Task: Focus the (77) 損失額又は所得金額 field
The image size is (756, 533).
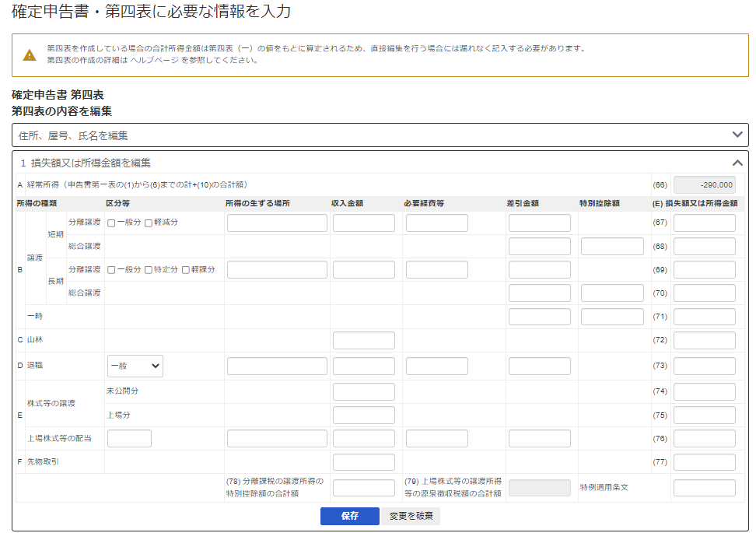Action: (x=705, y=462)
